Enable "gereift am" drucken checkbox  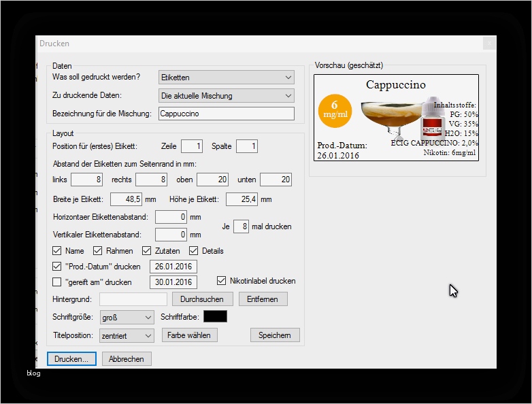pos(57,282)
